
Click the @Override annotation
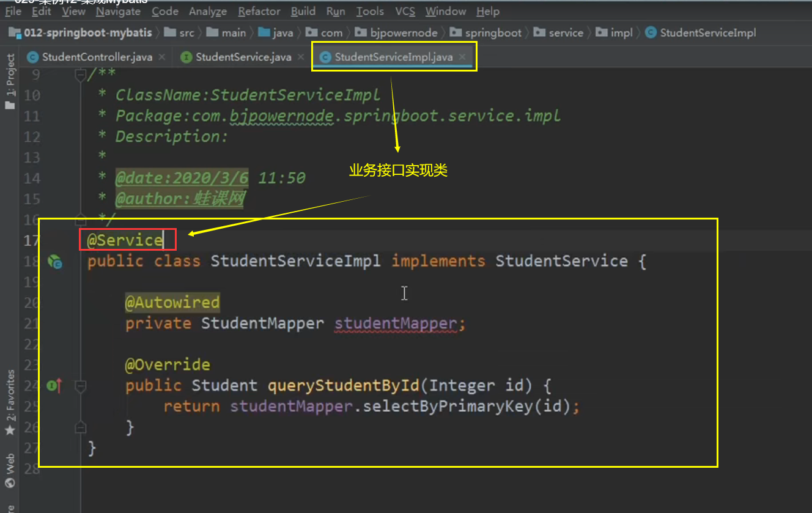(x=168, y=365)
